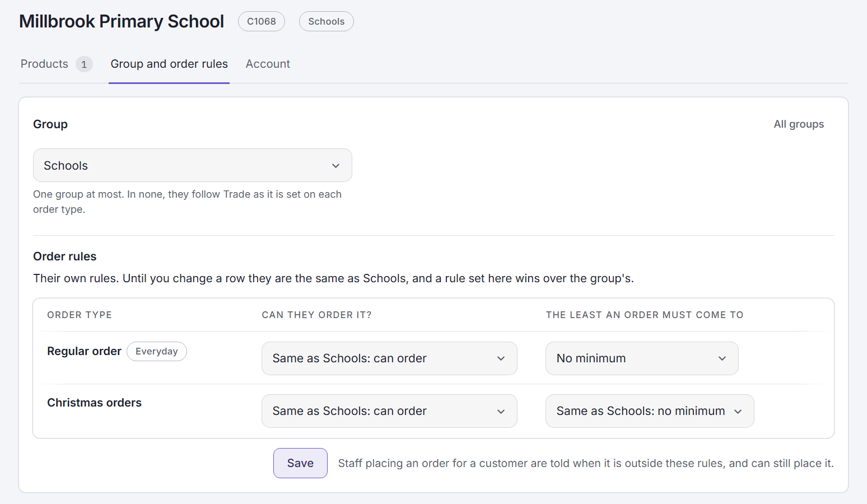Click the Regular order row label
This screenshot has height=504, width=867.
84,351
